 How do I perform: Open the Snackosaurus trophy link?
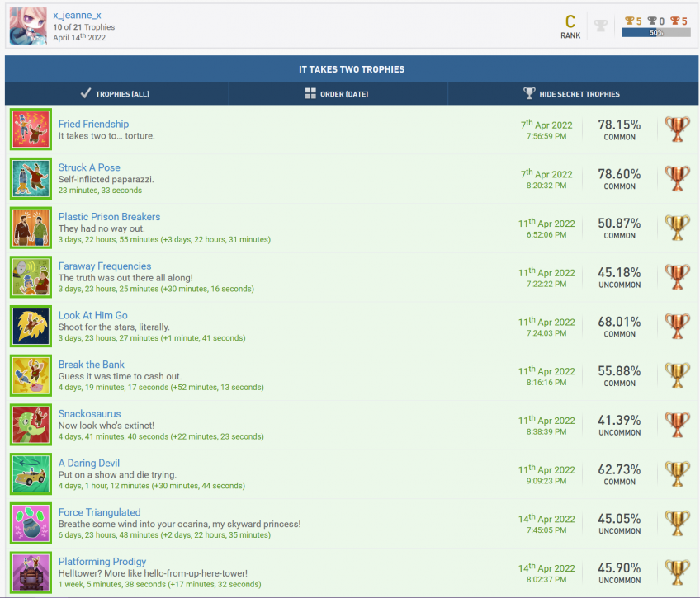[89, 414]
